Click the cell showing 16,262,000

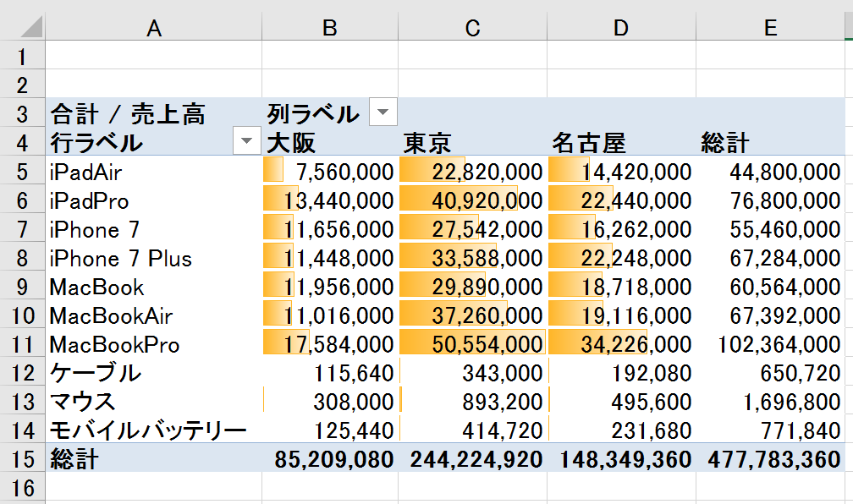point(621,227)
